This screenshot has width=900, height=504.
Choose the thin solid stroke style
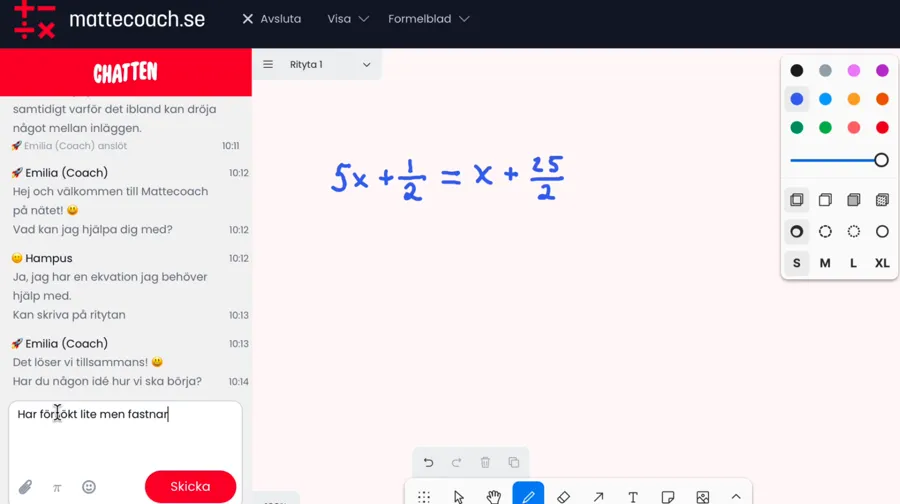coord(882,231)
